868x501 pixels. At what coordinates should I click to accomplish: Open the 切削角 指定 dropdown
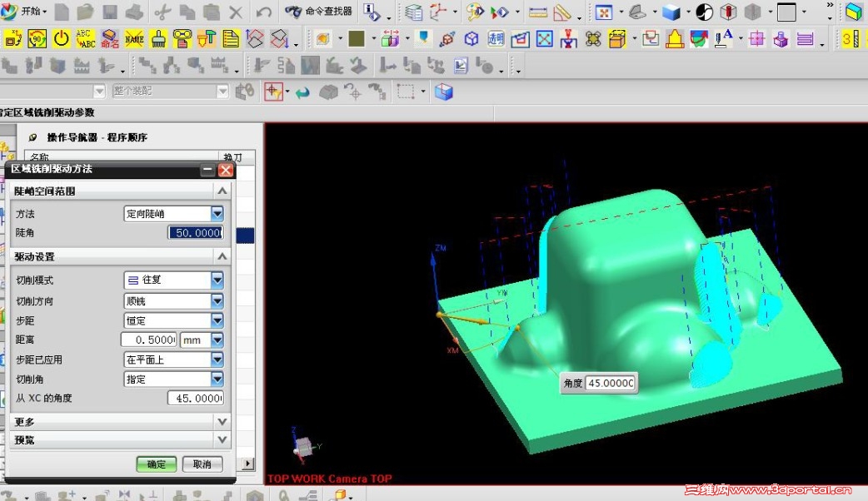coord(217,379)
